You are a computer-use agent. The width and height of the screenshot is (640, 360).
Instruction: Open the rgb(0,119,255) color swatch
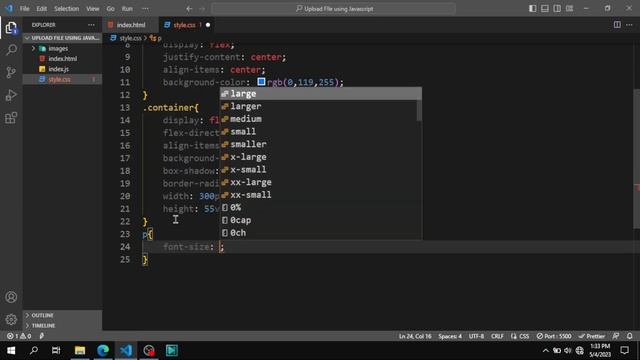(x=261, y=82)
